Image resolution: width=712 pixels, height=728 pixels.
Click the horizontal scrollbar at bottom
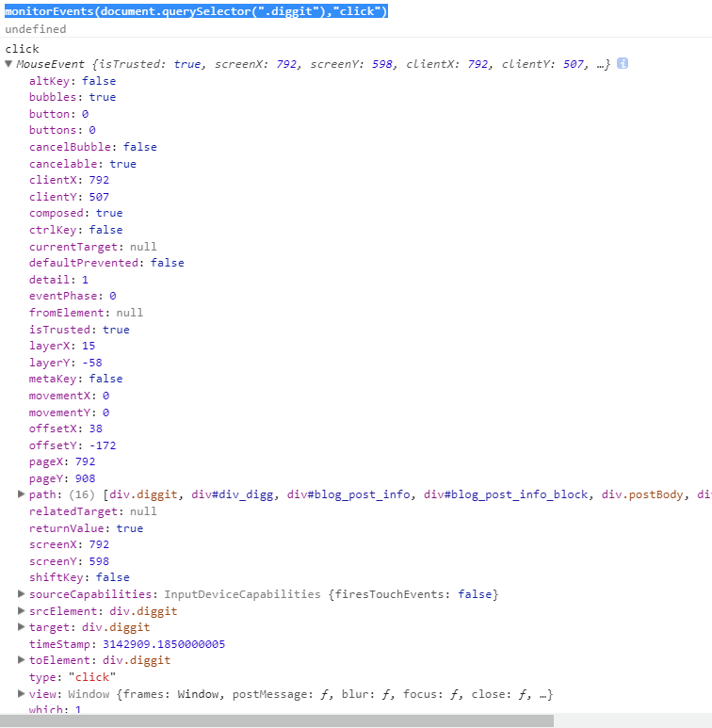[277, 721]
